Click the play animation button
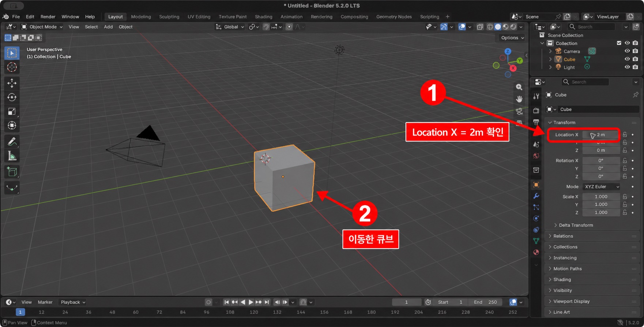 (x=251, y=302)
